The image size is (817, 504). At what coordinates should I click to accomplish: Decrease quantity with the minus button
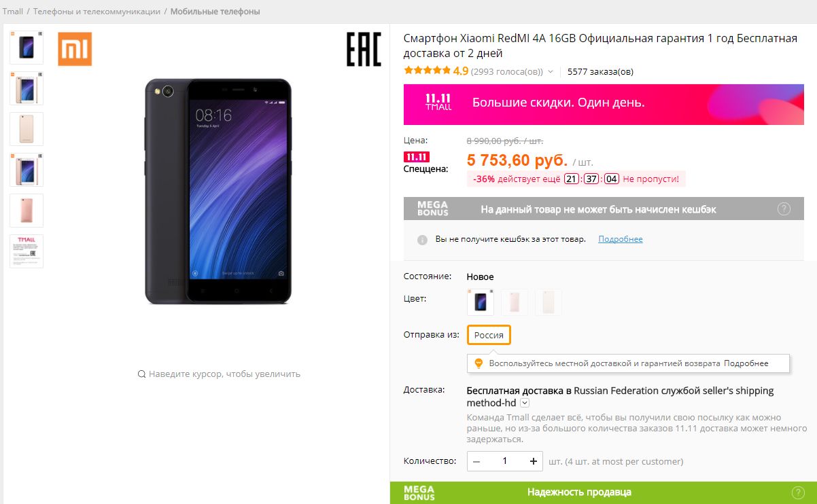(x=476, y=461)
